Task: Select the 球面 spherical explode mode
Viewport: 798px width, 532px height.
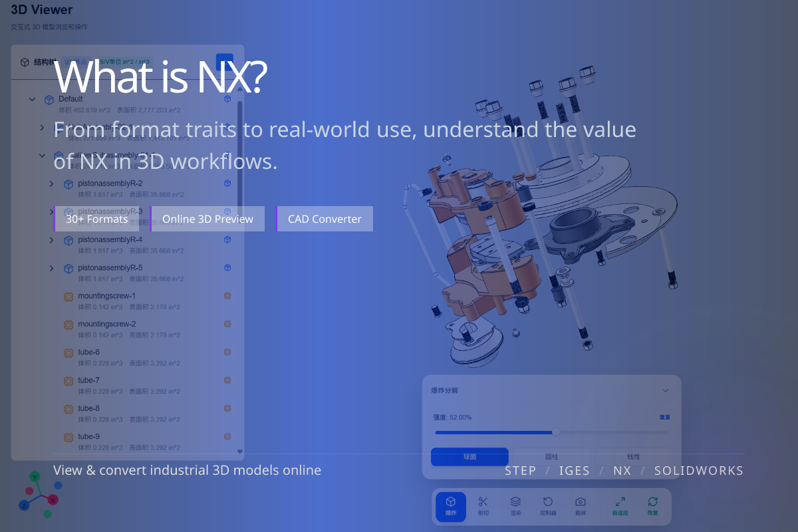Action: pos(470,457)
